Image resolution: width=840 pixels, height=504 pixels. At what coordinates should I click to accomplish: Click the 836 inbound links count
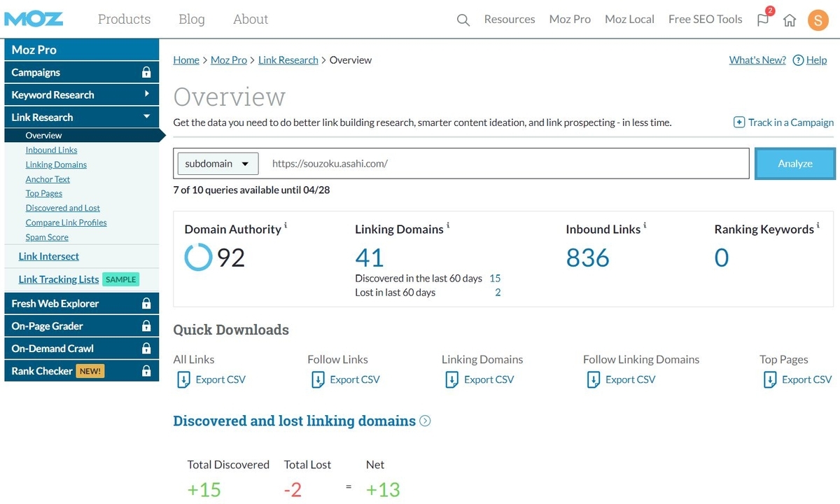tap(588, 258)
